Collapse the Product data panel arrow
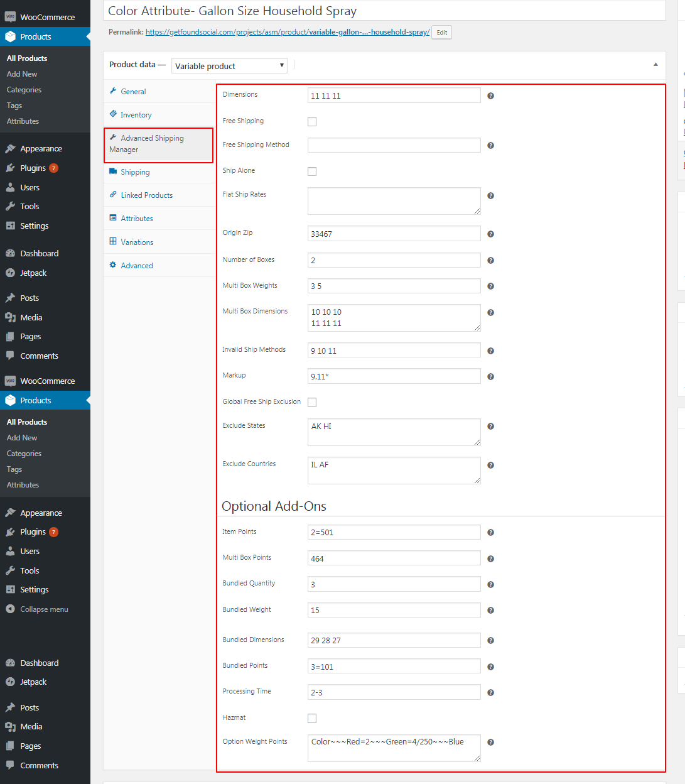This screenshot has width=685, height=784. point(655,65)
